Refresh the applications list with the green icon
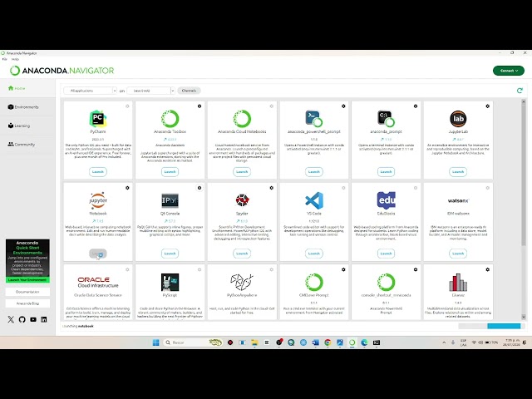This screenshot has height=399, width=532. click(520, 91)
